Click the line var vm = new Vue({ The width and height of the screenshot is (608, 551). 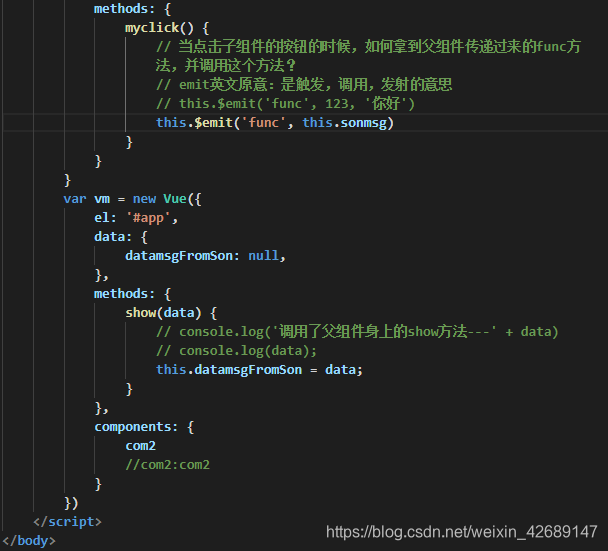click(132, 199)
